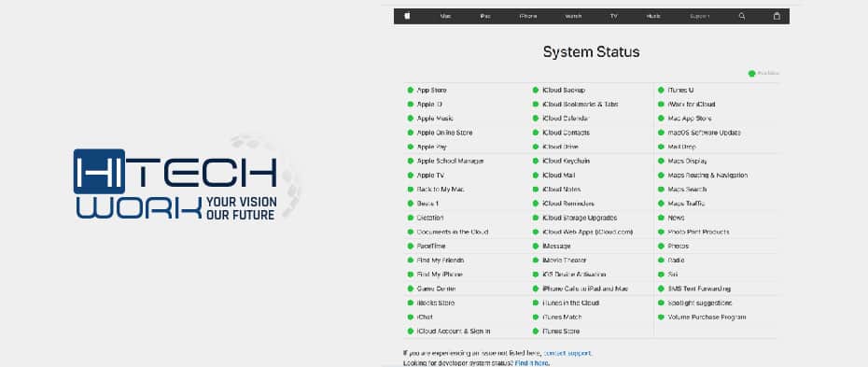
Task: Click the Volume Purchase Program entry
Action: [x=702, y=318]
